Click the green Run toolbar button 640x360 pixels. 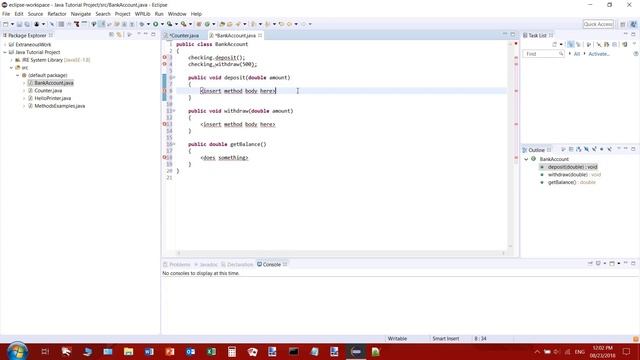pyautogui.click(x=156, y=24)
